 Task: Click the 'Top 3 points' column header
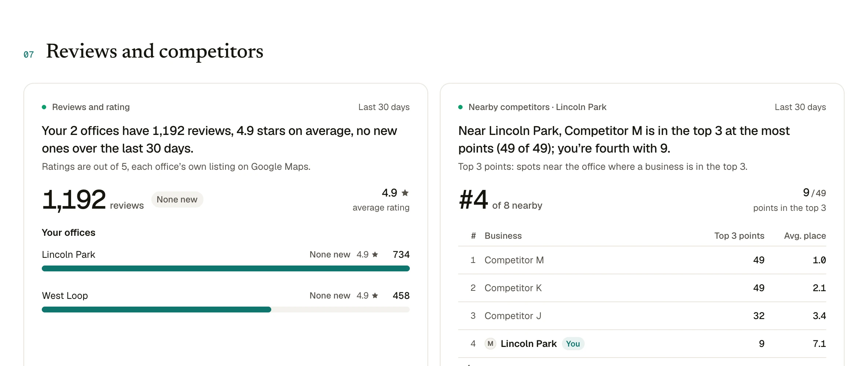tap(739, 236)
